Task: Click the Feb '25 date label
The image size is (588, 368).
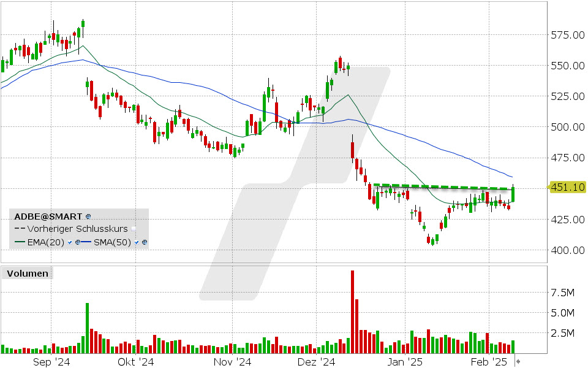Action: tap(489, 362)
